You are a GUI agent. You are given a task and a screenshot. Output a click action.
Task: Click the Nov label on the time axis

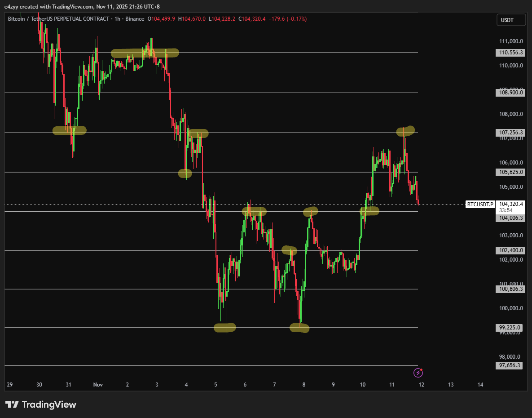click(98, 385)
